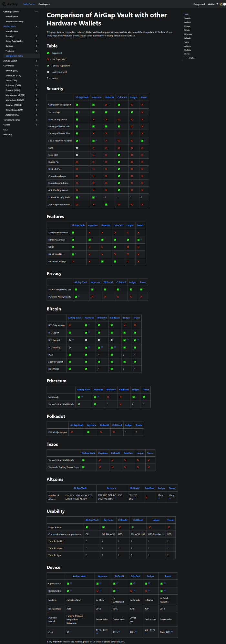
Task: Click green check in Anti-Klepto Protection row
Action: [x=106, y=205]
